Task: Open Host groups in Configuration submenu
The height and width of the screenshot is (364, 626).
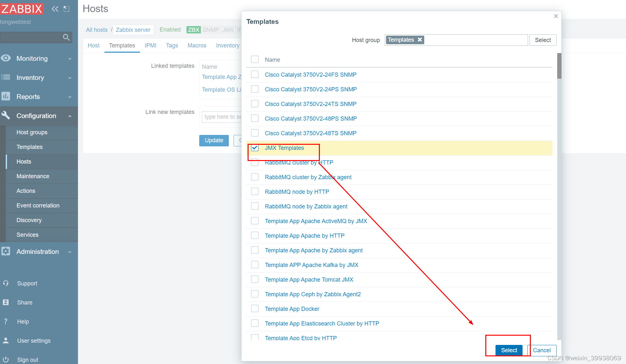Action: tap(32, 132)
